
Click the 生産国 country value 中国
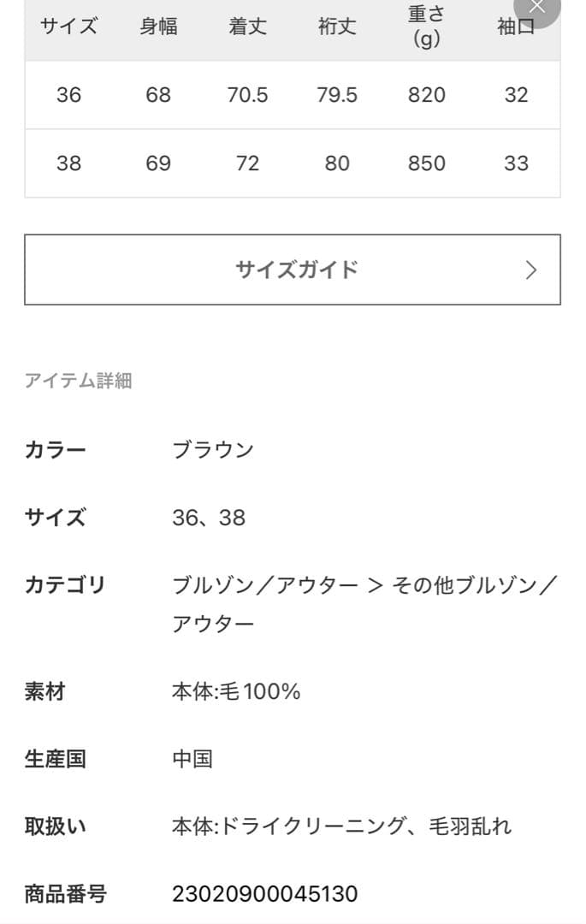(x=193, y=758)
